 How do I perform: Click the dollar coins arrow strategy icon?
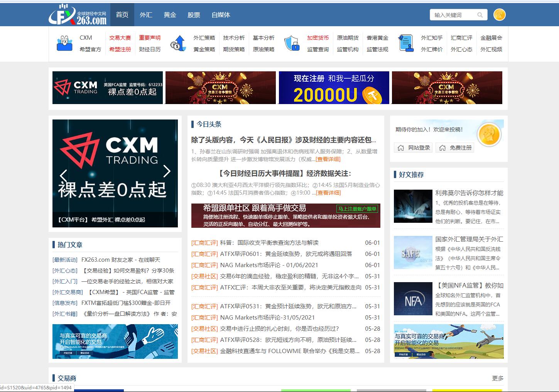coord(178,43)
